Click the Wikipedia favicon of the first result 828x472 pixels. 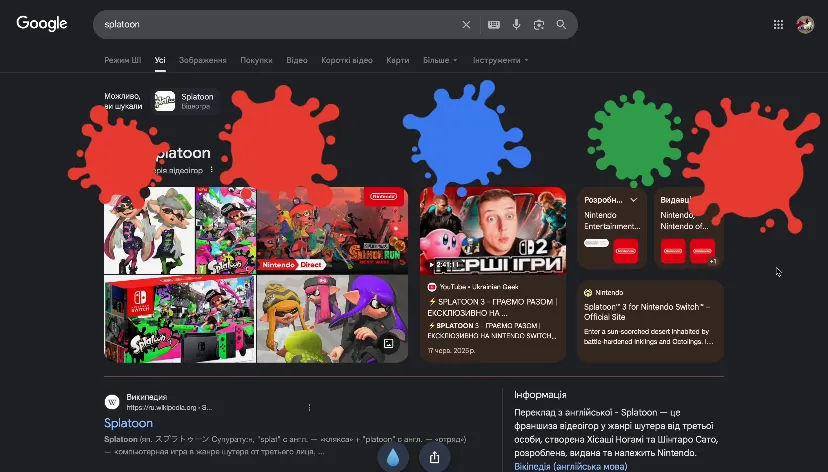[x=112, y=402]
